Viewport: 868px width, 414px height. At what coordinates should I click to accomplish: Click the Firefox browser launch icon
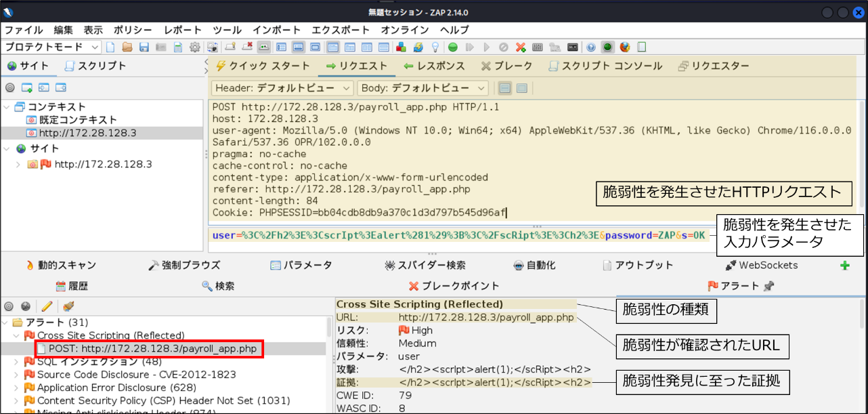625,47
